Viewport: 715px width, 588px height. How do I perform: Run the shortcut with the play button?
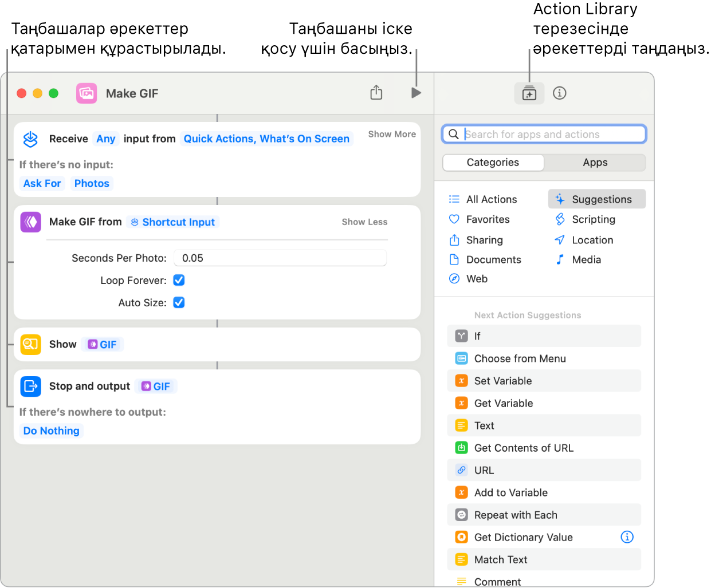[416, 93]
